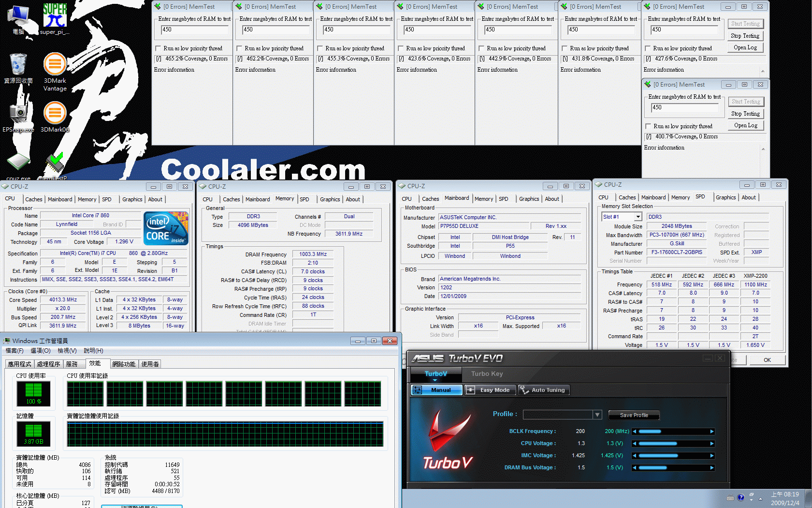Click the Task Manager title bar icon

tap(7, 341)
